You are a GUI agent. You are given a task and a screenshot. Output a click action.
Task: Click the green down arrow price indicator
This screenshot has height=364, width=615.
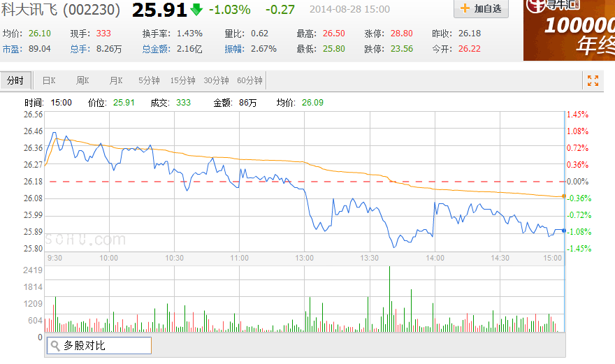tap(196, 9)
